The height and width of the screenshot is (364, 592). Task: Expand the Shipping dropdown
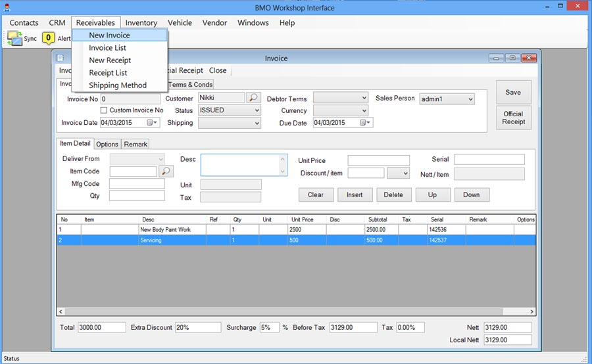point(257,123)
